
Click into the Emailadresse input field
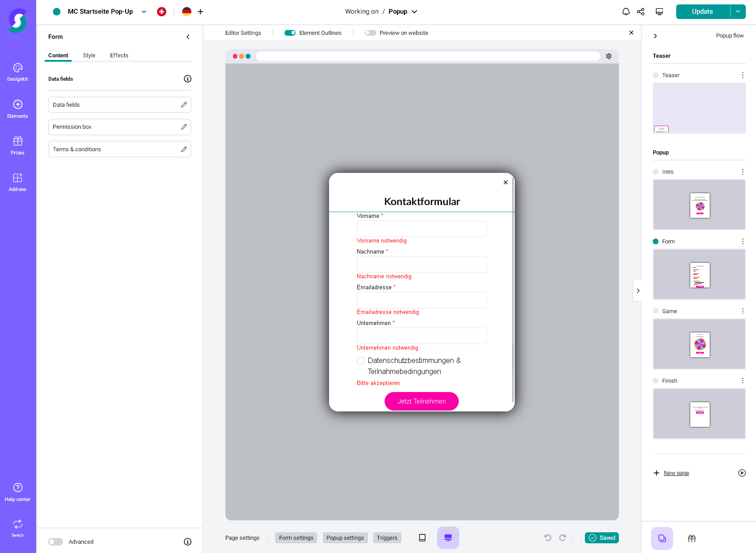pos(422,300)
